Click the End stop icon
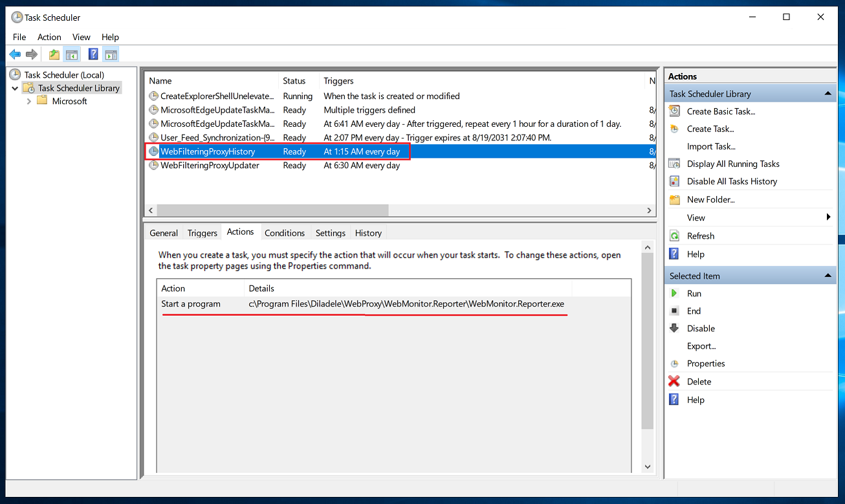Screen dimensions: 845x504 point(674,311)
